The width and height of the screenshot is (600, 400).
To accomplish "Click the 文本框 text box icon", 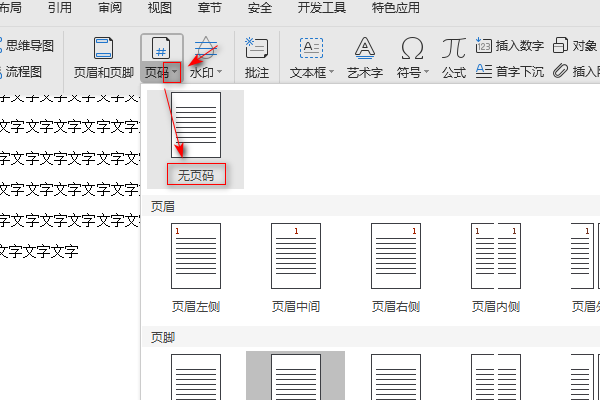I will pyautogui.click(x=311, y=48).
